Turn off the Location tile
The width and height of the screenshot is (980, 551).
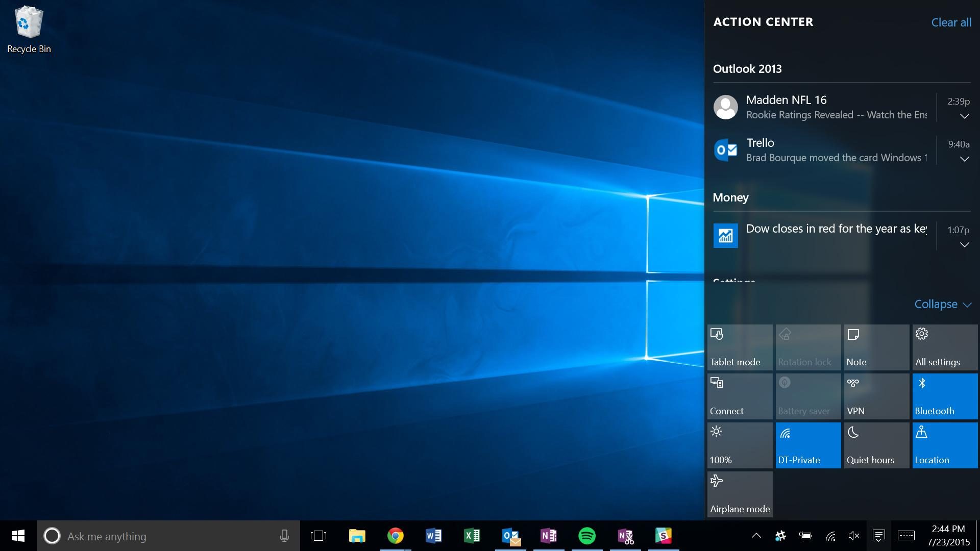[x=945, y=445]
